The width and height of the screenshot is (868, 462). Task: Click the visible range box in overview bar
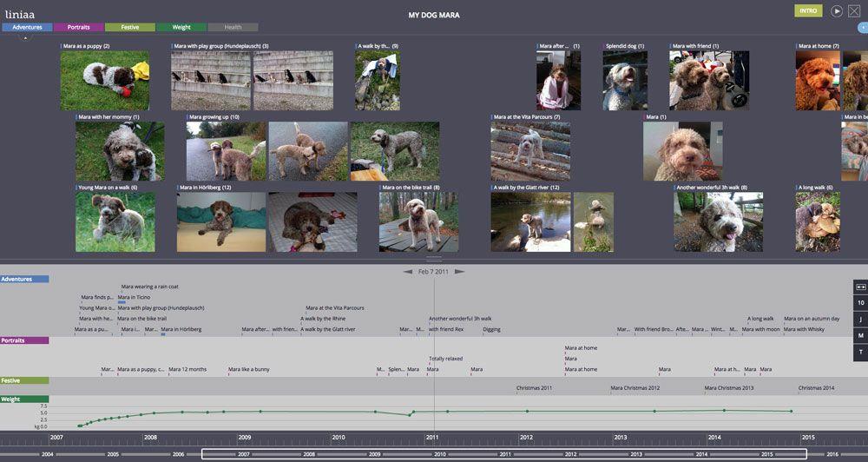coord(503,454)
